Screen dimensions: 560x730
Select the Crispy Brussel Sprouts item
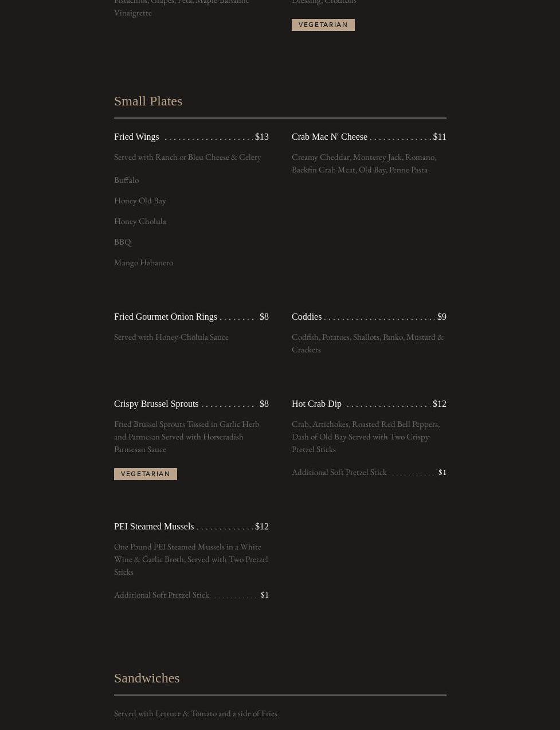click(x=156, y=404)
